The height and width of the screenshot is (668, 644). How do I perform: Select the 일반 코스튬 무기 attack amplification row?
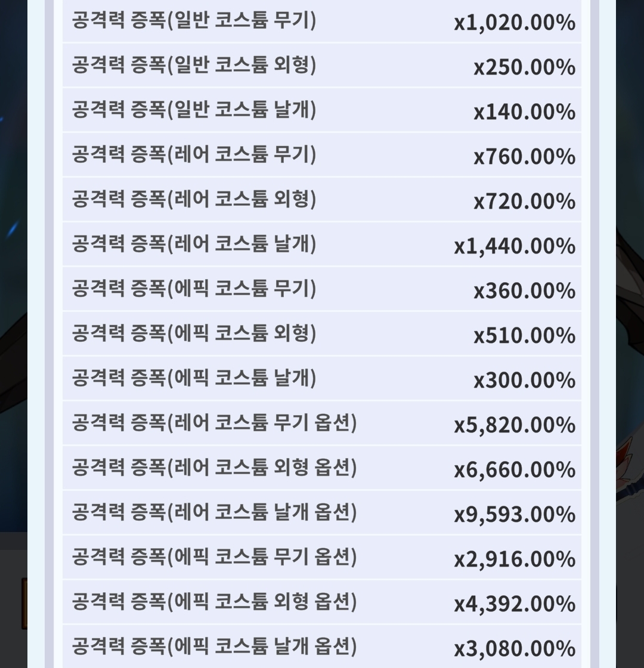[194, 21]
